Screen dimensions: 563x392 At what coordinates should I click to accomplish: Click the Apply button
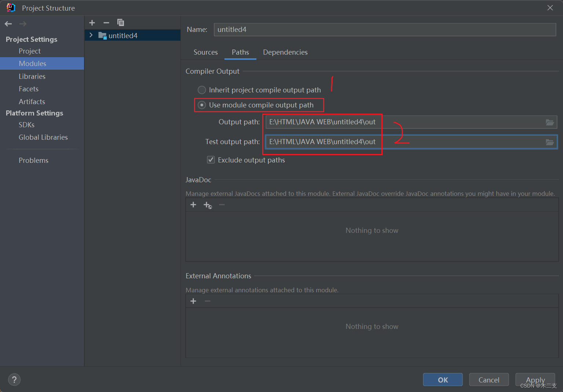535,380
